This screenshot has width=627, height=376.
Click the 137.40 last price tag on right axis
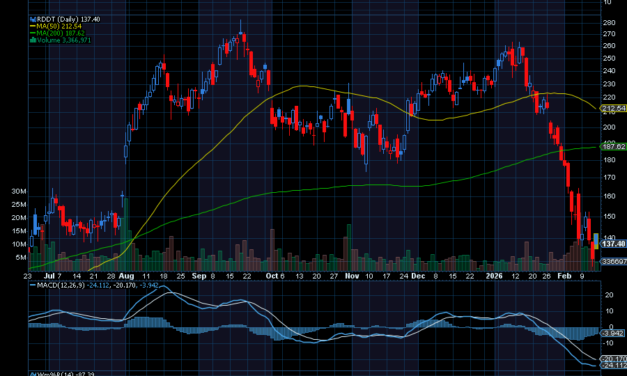pyautogui.click(x=614, y=244)
